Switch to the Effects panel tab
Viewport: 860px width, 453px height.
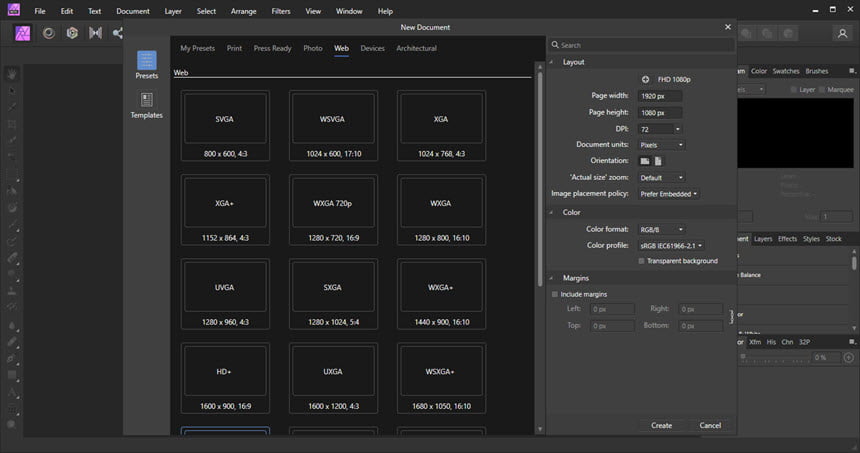pos(787,239)
